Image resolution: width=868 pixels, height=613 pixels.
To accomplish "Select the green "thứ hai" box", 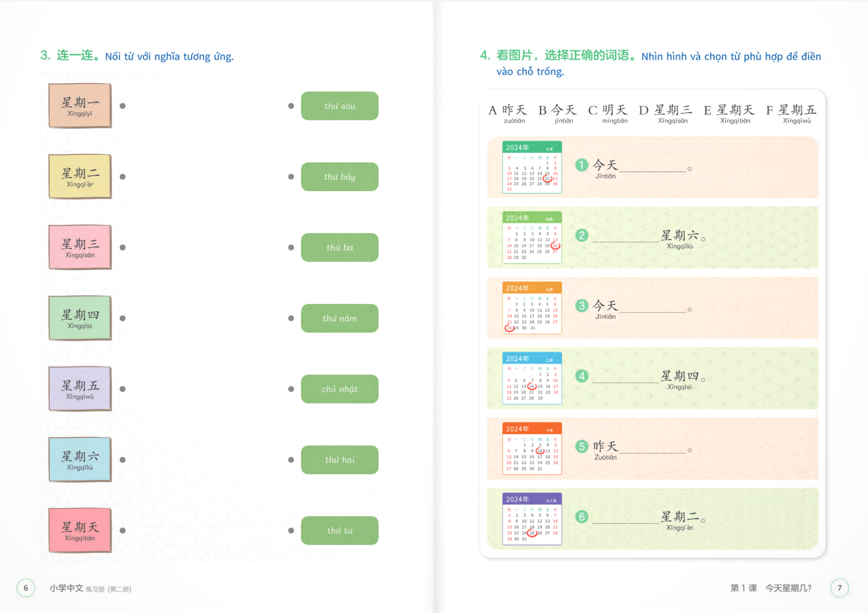I will (x=339, y=460).
